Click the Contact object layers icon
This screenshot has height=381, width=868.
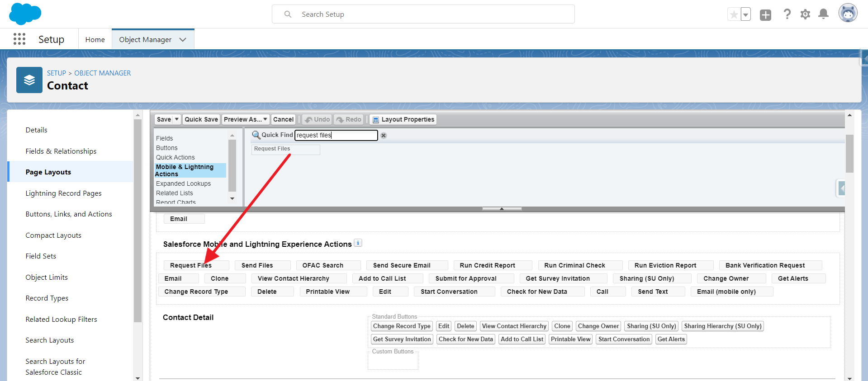pyautogui.click(x=29, y=80)
